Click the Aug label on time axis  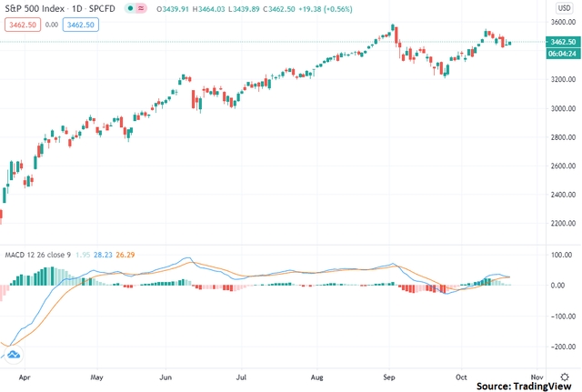pyautogui.click(x=316, y=377)
